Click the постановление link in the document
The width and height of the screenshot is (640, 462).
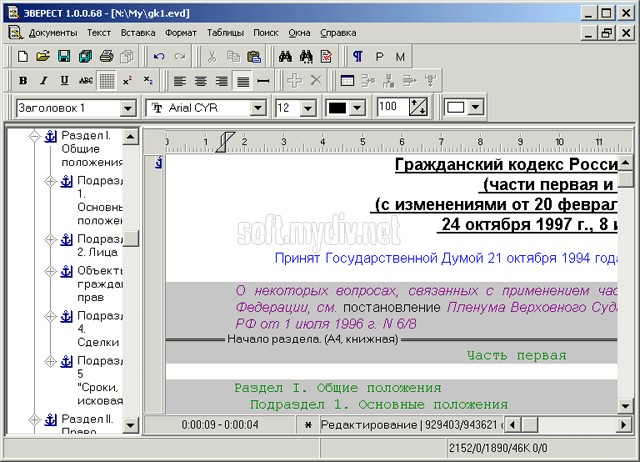click(x=391, y=307)
